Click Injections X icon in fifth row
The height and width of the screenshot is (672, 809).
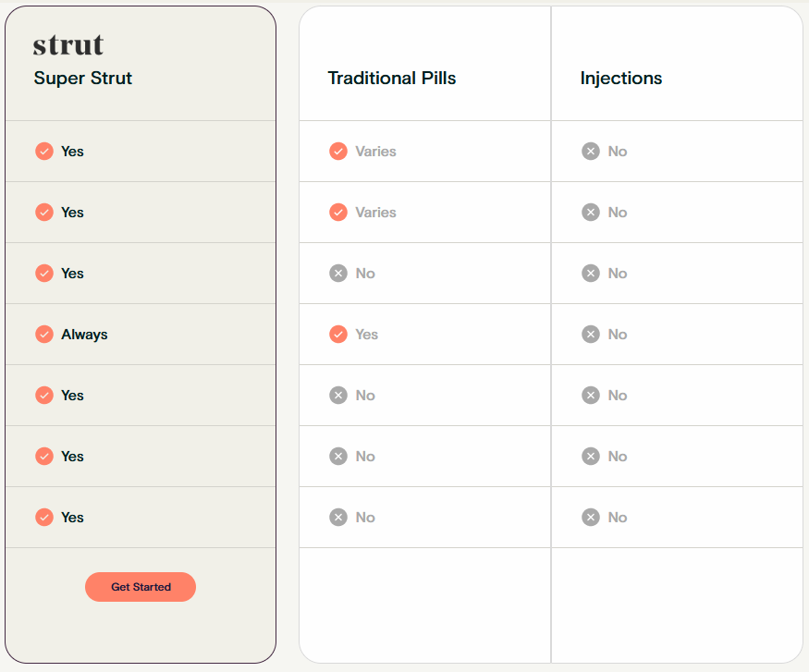(x=591, y=395)
